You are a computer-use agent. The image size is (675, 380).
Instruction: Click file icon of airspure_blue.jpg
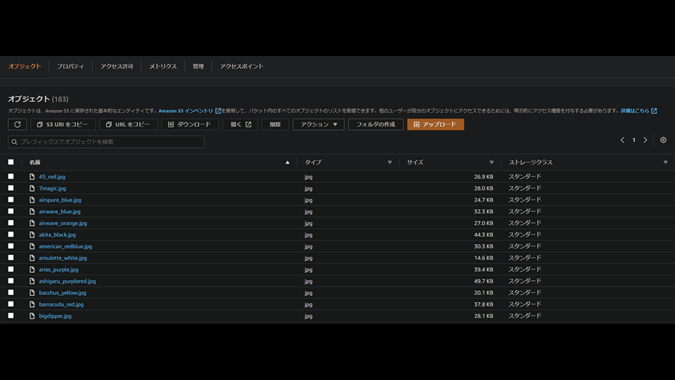point(32,200)
